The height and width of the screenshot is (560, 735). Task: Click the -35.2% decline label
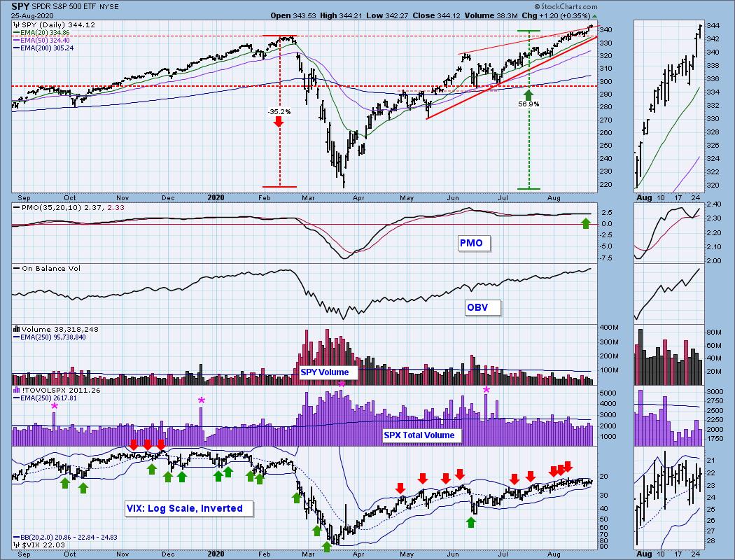(x=279, y=111)
